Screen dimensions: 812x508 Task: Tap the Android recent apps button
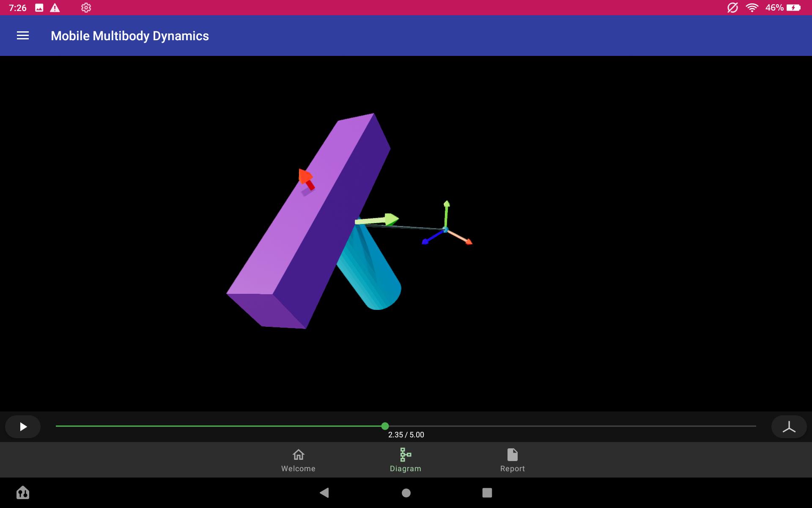[487, 493]
